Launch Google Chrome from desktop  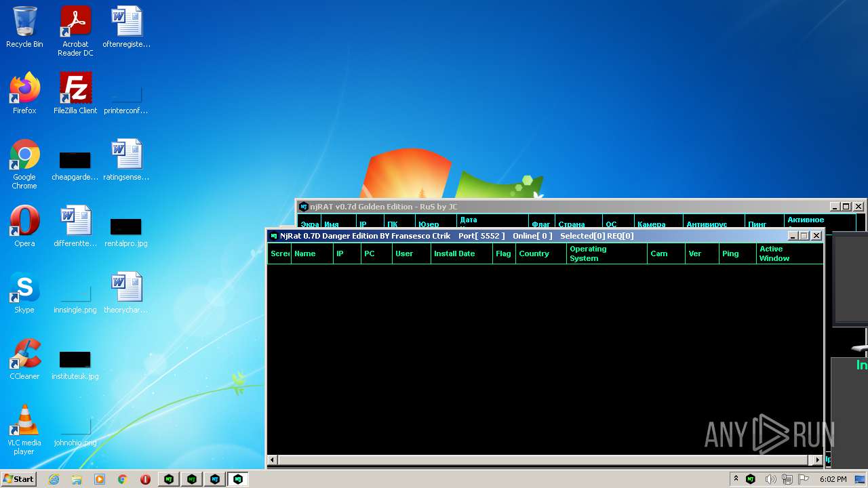(x=24, y=164)
